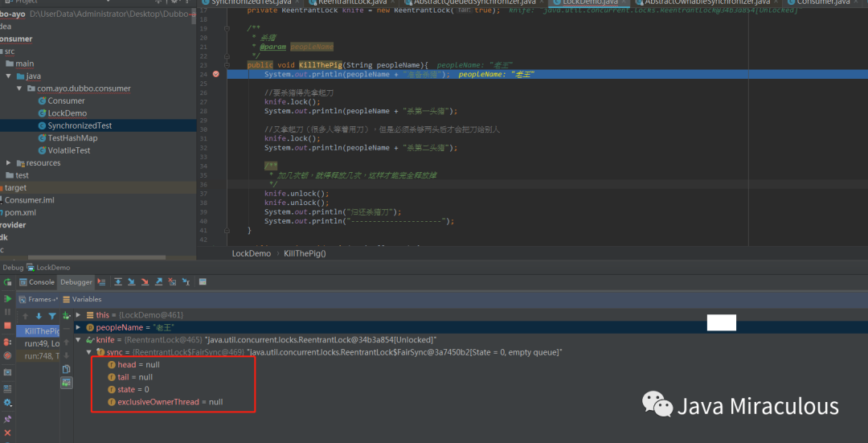Select the Frames panel header
Screen dimensions: 868x443
[x=39, y=299]
